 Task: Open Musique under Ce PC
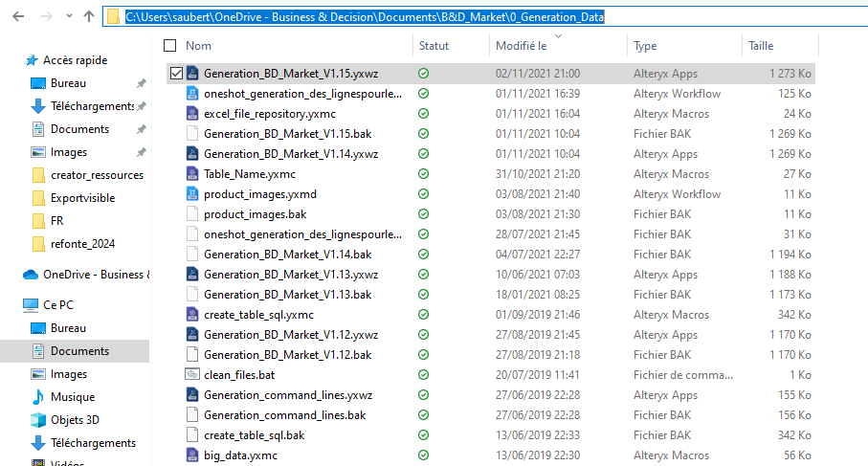[x=73, y=397]
